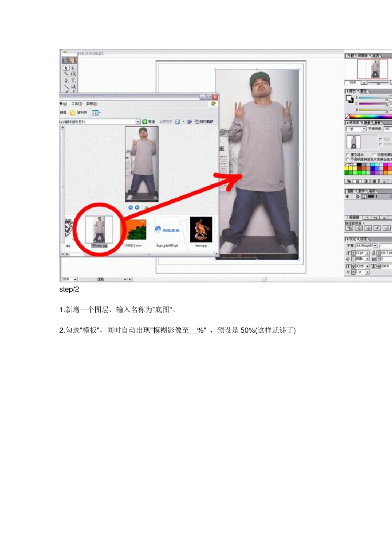Open the blend mode dropdown in Transparency
This screenshot has width=392, height=555.
(364, 129)
